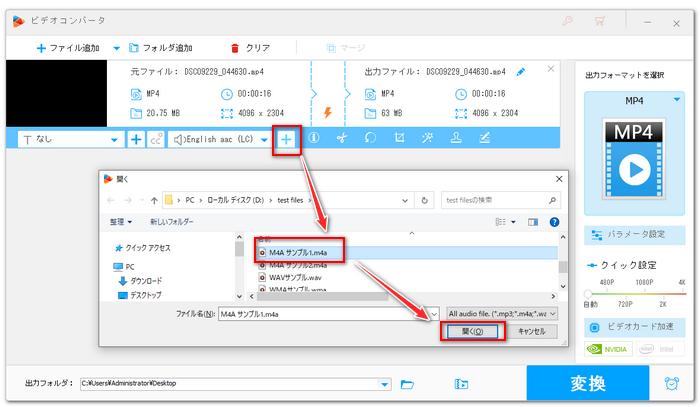This screenshot has height=407, width=700.
Task: Click the MP4 format preview thumbnail
Action: (633, 158)
